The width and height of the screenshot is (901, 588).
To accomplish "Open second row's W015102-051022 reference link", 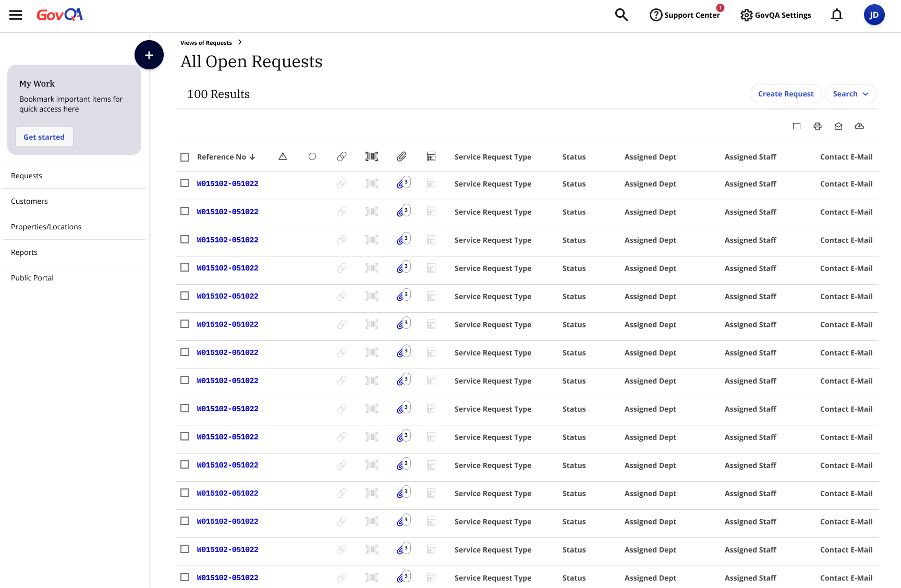I will click(x=227, y=212).
